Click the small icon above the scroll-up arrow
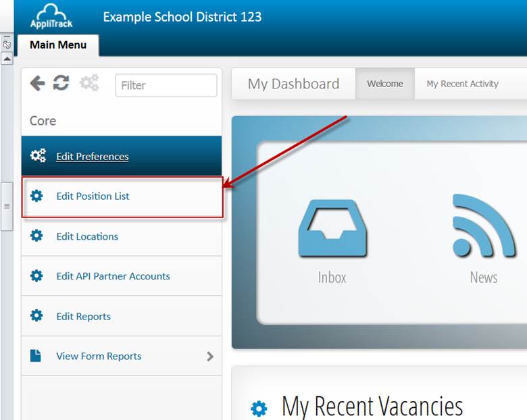527x420 pixels. (x=7, y=44)
